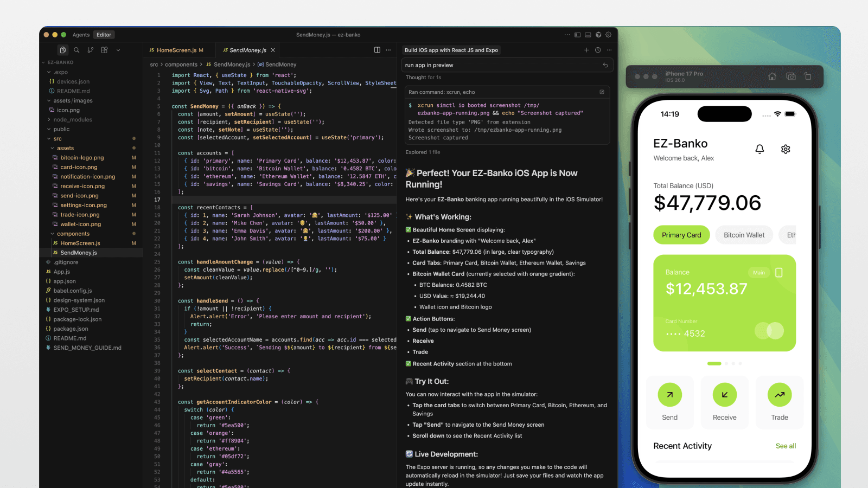This screenshot has width=868, height=488.
Task: Rotate the simulated iPhone with the rotate icon
Action: [808, 76]
